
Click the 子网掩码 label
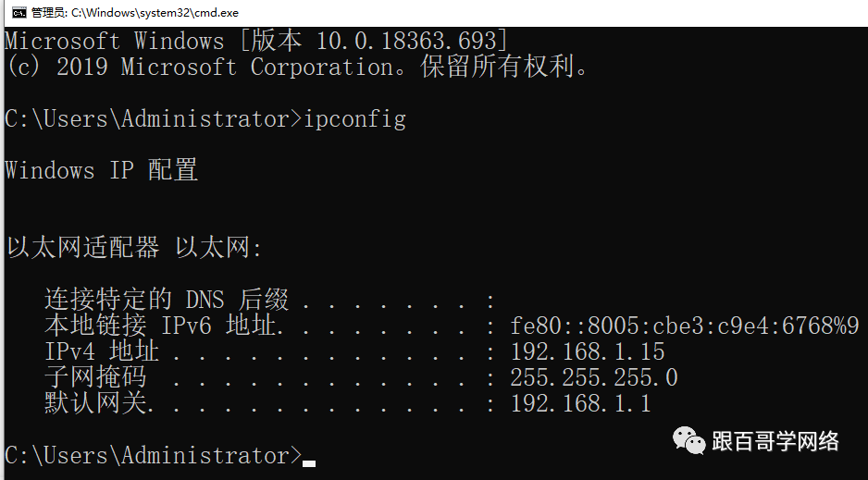pos(95,377)
